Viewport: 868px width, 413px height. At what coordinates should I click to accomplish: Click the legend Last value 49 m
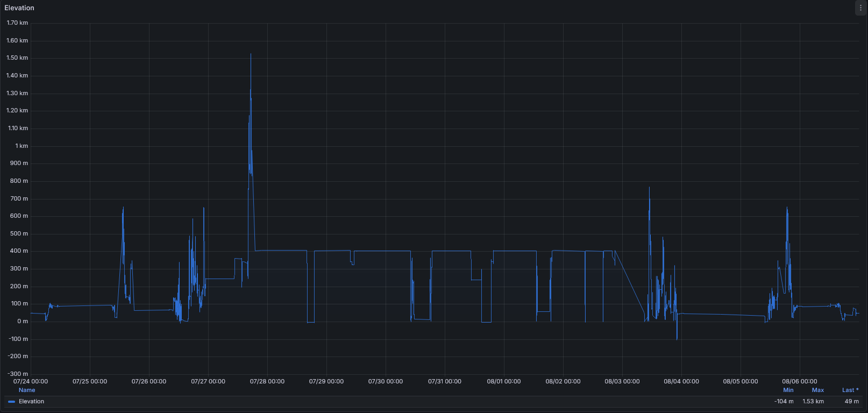pyautogui.click(x=852, y=402)
